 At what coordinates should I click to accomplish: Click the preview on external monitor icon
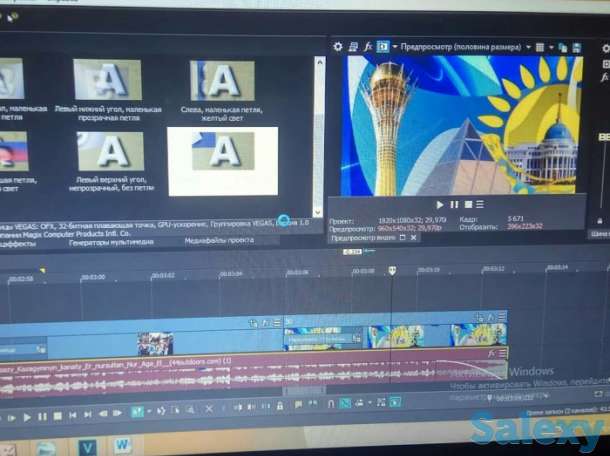tap(353, 47)
